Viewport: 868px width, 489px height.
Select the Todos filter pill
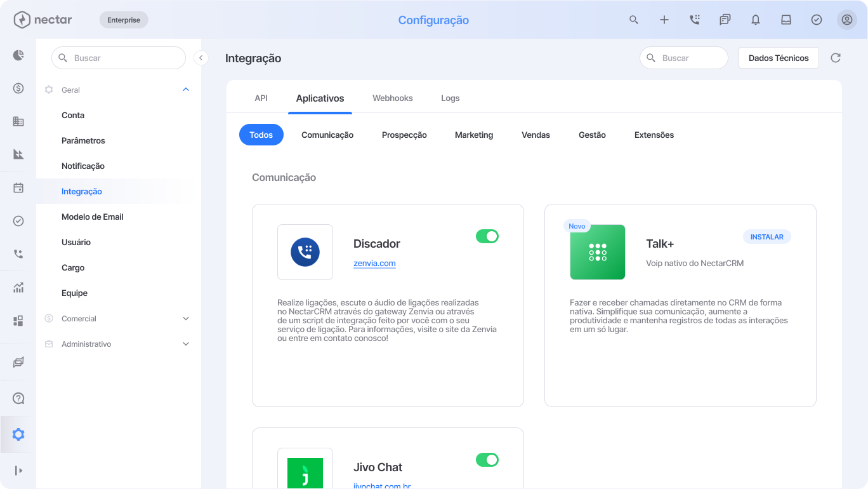coord(261,135)
